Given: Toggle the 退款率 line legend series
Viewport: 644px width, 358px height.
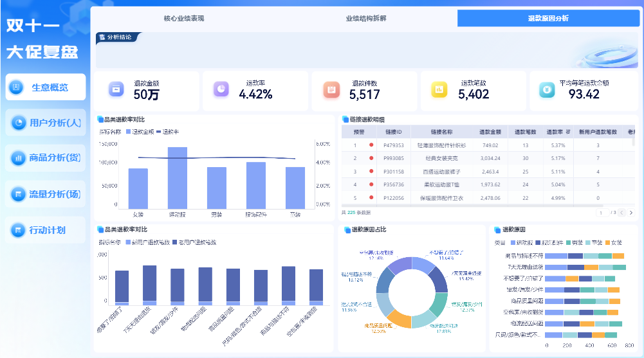Looking at the screenshot, I should pyautogui.click(x=167, y=132).
